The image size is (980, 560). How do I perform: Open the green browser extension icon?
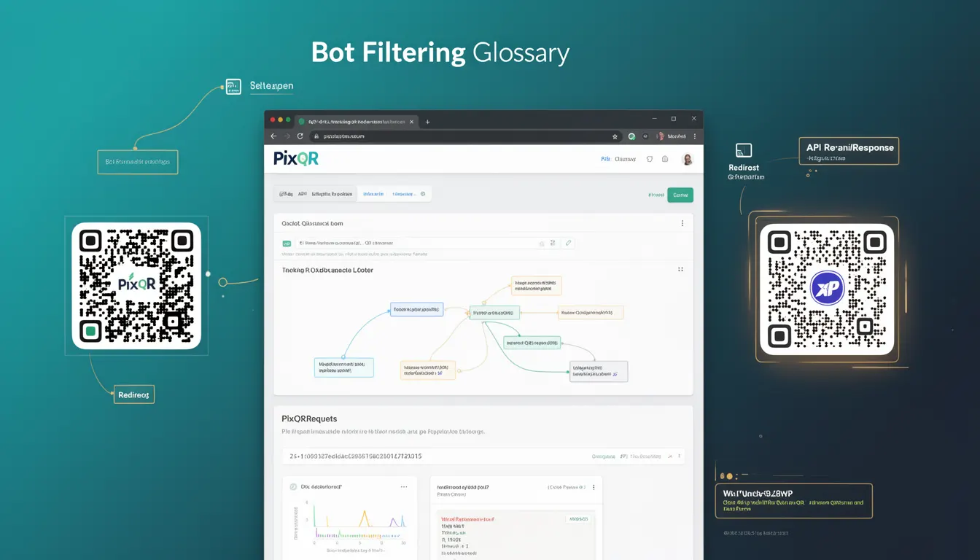[632, 136]
